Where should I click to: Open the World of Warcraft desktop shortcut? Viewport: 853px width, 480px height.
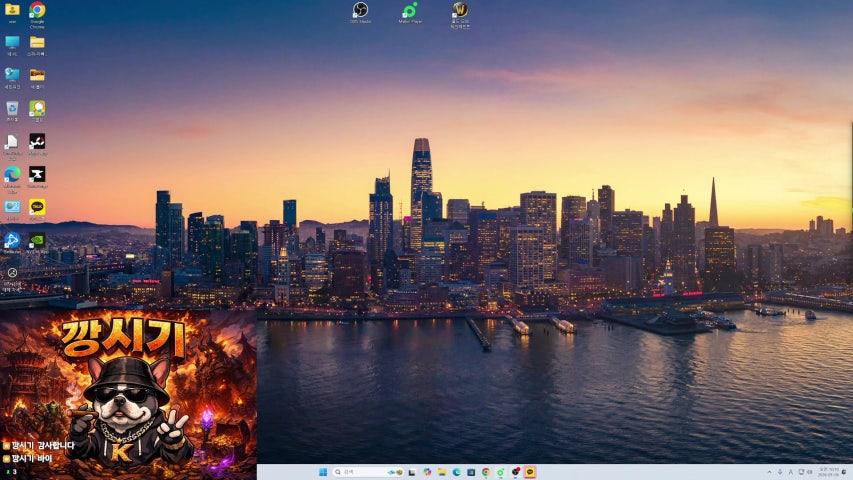[460, 10]
